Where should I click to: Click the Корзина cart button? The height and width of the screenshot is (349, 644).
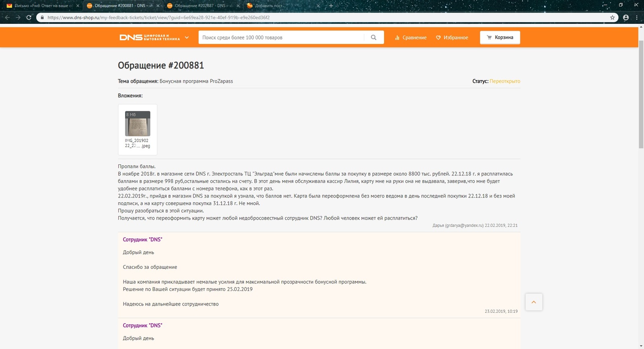click(500, 37)
